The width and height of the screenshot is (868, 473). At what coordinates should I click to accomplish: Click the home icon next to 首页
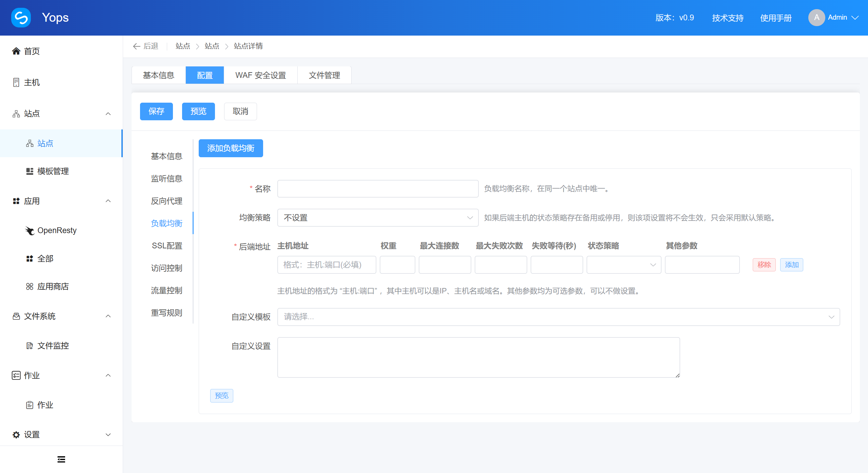coord(16,51)
